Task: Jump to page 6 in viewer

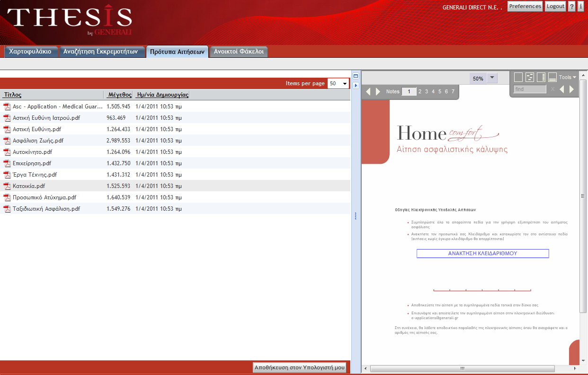Action: click(446, 91)
